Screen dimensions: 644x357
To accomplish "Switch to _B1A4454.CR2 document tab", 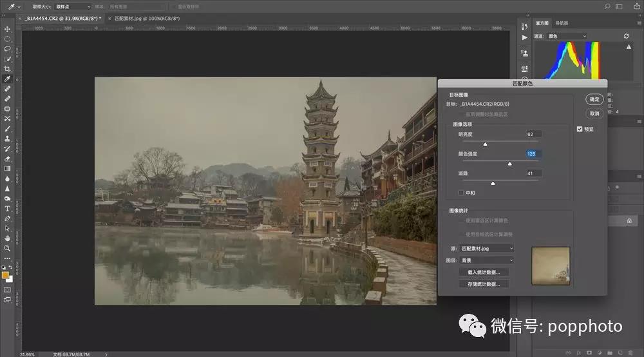I will (x=63, y=19).
